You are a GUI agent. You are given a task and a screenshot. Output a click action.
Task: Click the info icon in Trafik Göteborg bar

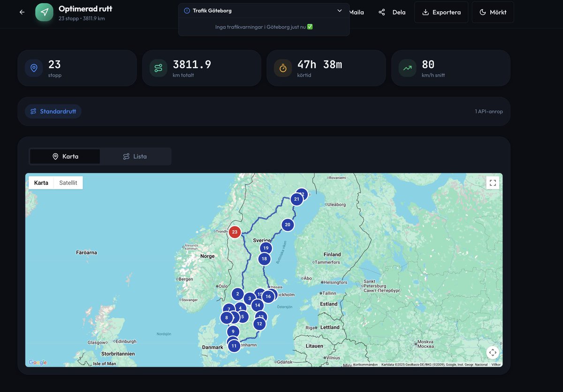coord(186,10)
